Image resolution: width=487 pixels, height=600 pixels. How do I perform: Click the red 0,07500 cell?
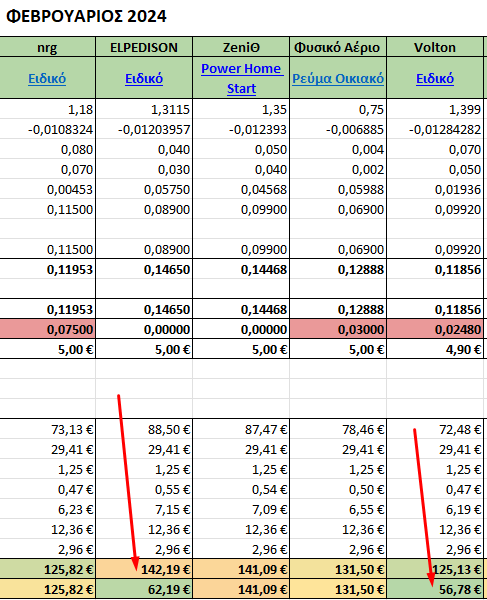coord(47,329)
